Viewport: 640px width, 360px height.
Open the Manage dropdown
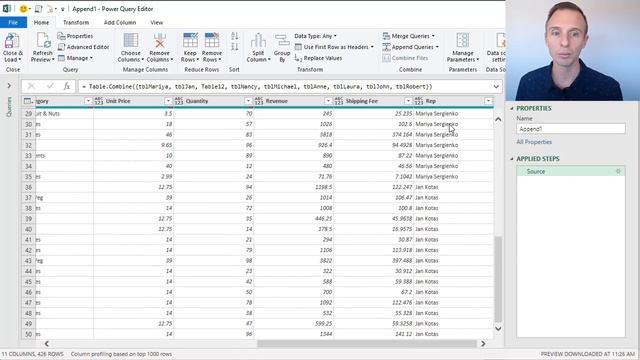coord(76,58)
